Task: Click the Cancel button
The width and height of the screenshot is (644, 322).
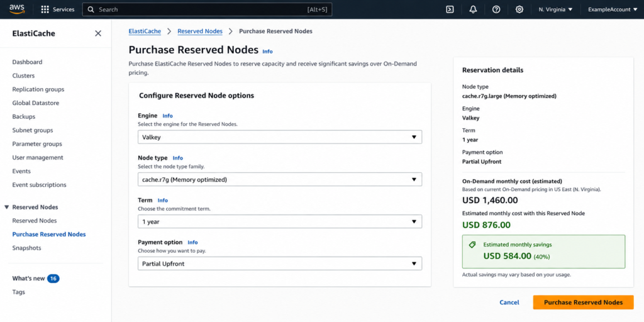Action: 509,303
